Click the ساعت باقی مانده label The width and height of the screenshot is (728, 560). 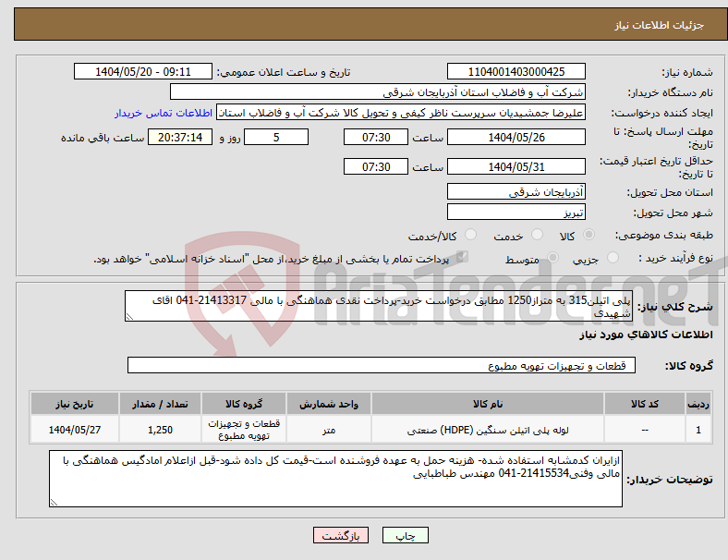pyautogui.click(x=103, y=138)
